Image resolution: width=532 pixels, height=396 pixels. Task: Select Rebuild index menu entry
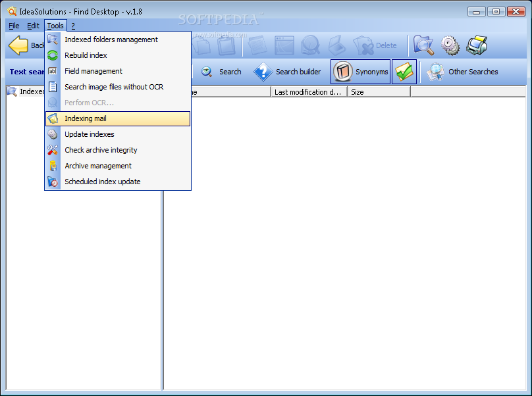click(118, 55)
